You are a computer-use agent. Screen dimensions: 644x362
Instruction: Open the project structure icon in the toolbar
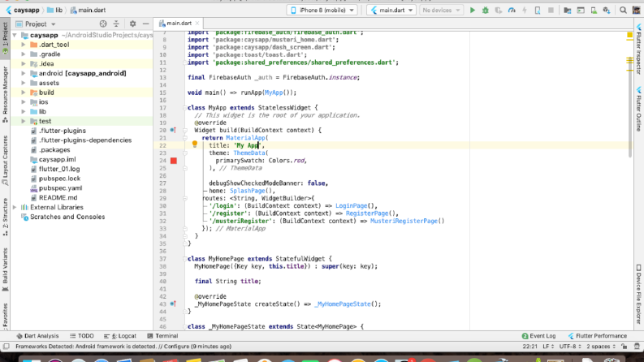point(567,11)
